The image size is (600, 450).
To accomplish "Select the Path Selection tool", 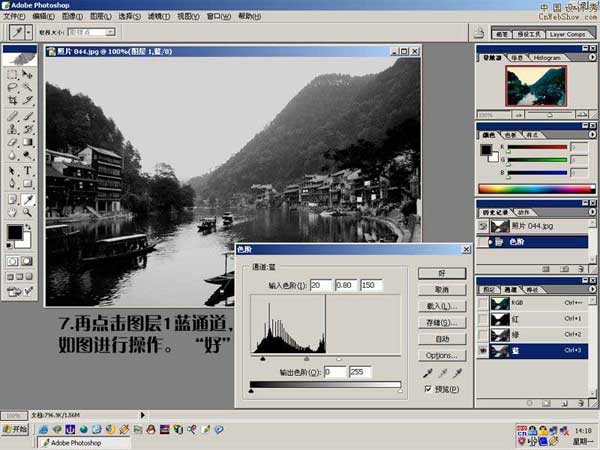I will tap(12, 171).
